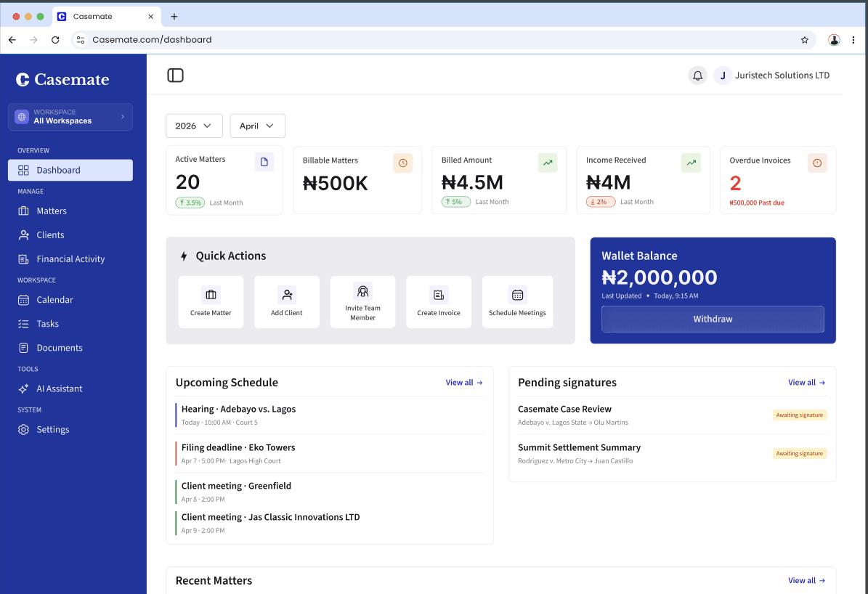Close the Casemate browser tab
Viewport: 868px width, 594px height.
pos(150,17)
